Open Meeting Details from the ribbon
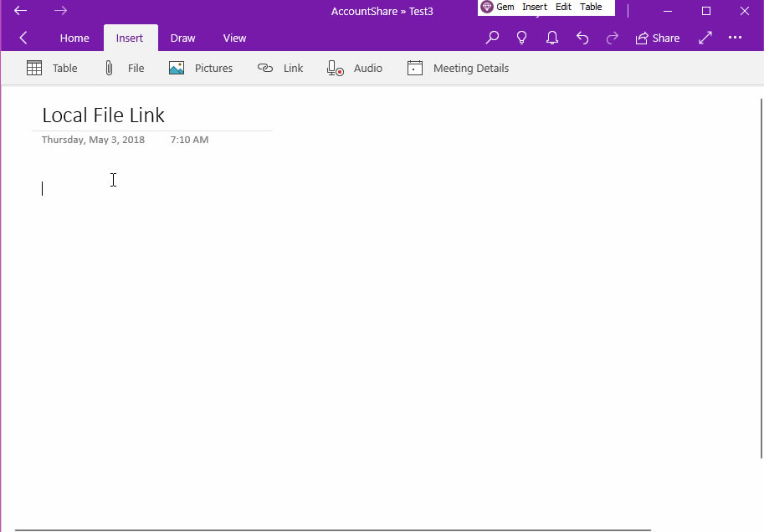Viewport: 764px width, 532px height. tap(458, 68)
